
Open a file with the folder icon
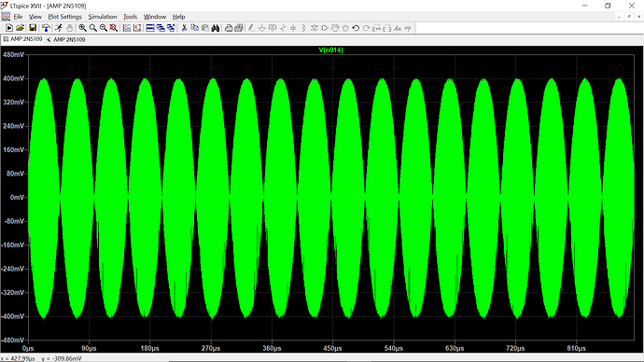coord(20,28)
